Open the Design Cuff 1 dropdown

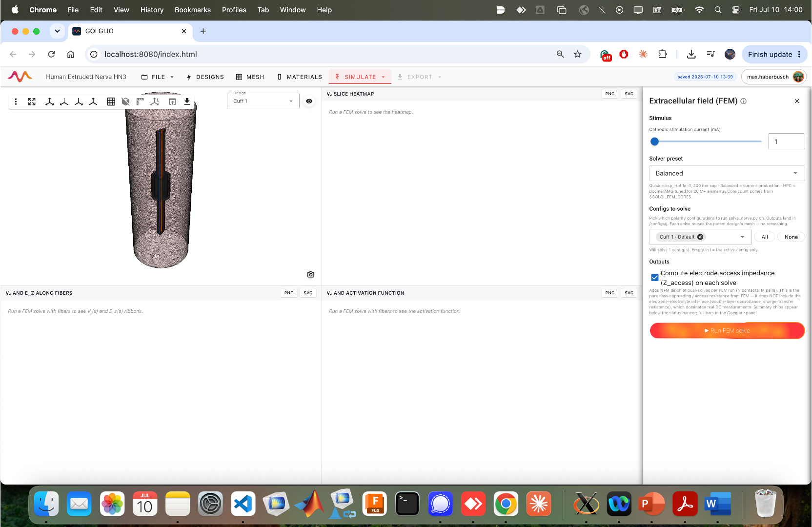point(263,101)
